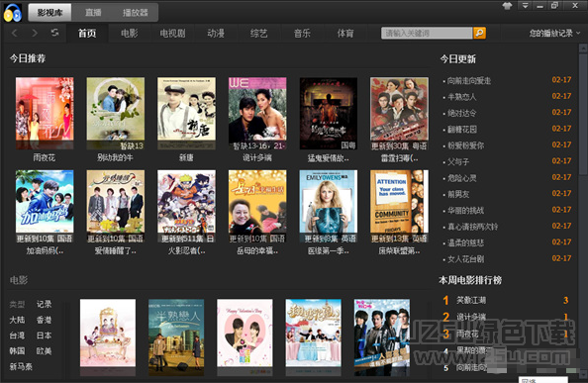Open the 雷霆扫毒 poster thumbnail
The image size is (588, 383).
399,113
